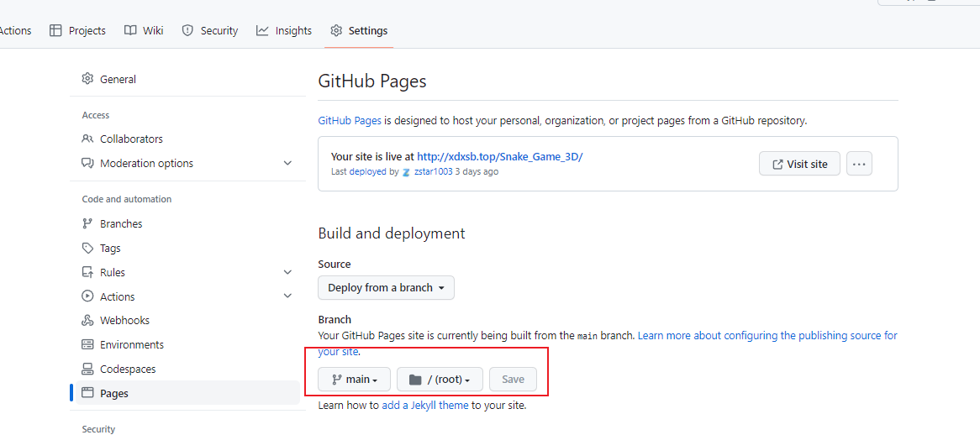Image resolution: width=980 pixels, height=435 pixels.
Task: Click the Tags icon in sidebar
Action: tap(87, 248)
